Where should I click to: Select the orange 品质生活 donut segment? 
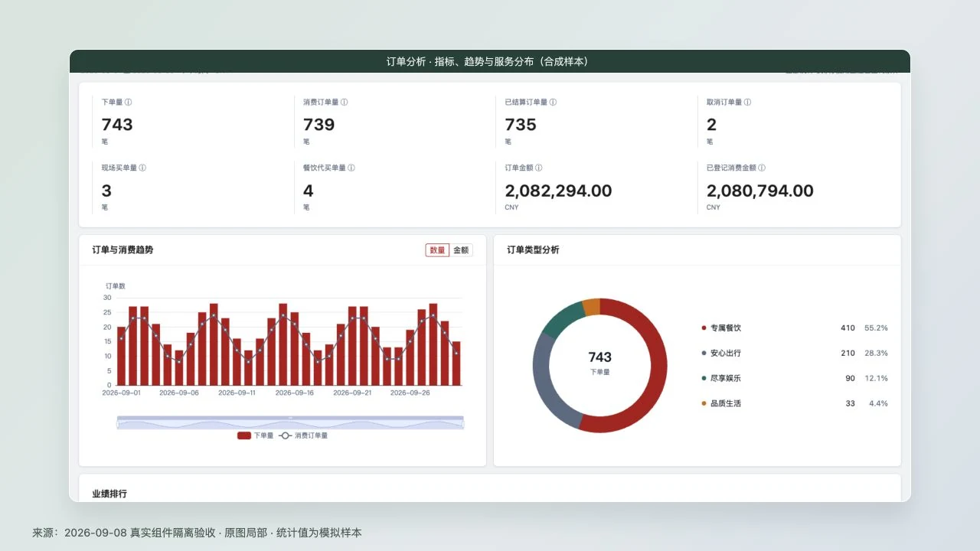click(591, 307)
